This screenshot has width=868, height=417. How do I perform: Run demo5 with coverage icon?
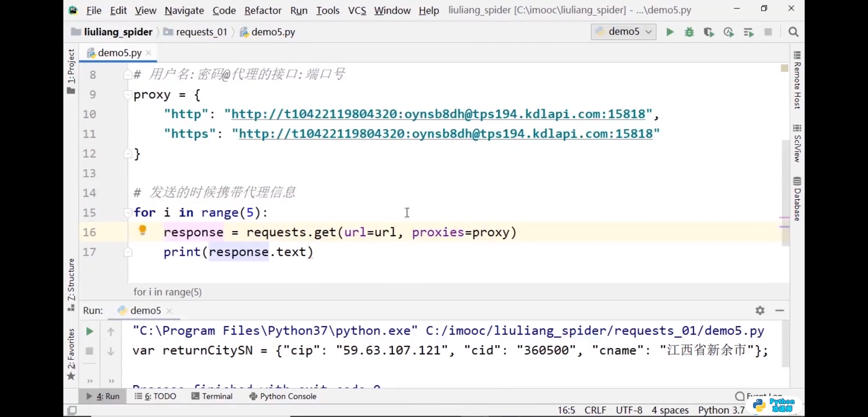tap(709, 32)
